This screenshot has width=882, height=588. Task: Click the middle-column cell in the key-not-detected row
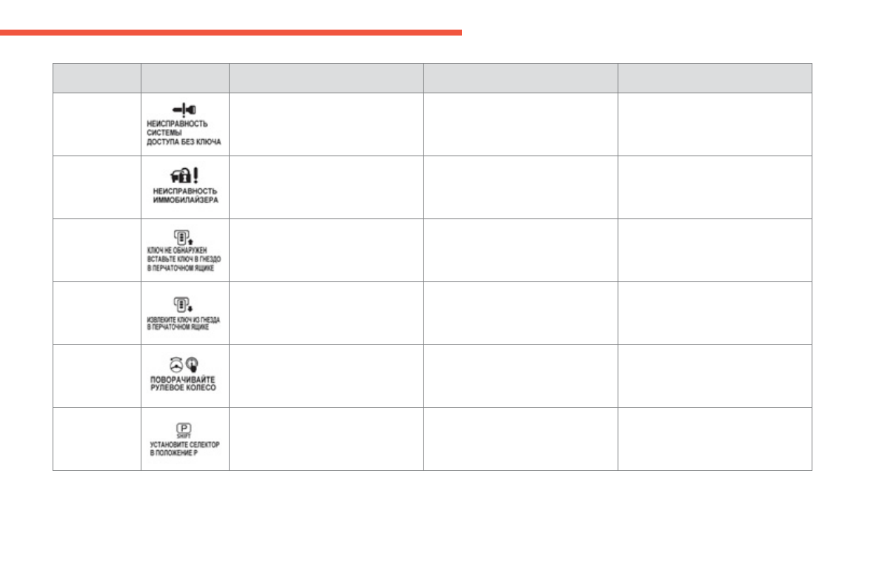(520, 250)
